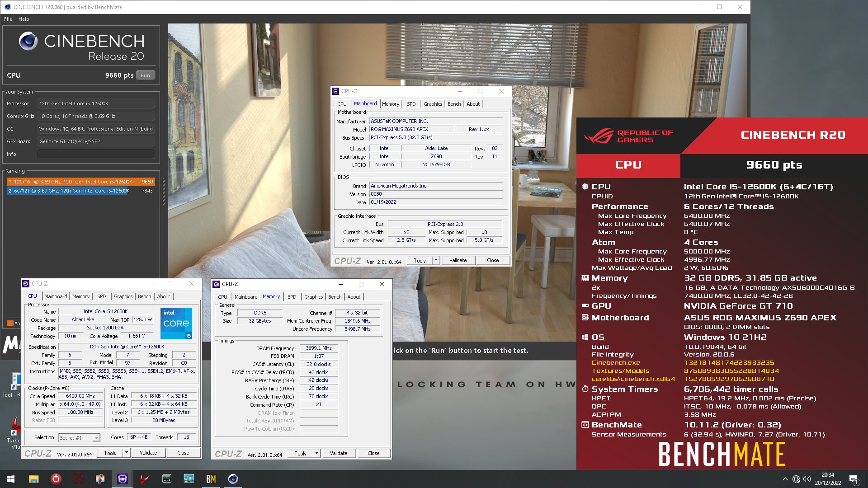Run the Cinebench CPU test
868x488 pixels.
coord(145,75)
